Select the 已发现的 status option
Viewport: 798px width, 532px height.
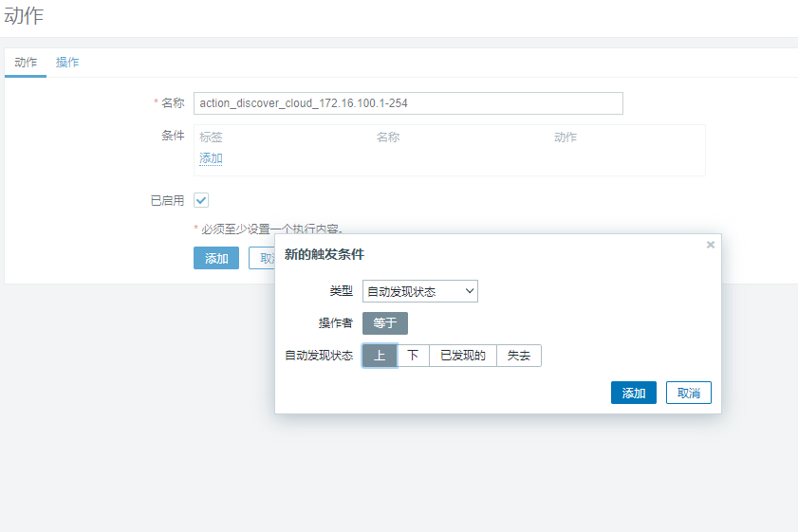pyautogui.click(x=463, y=356)
